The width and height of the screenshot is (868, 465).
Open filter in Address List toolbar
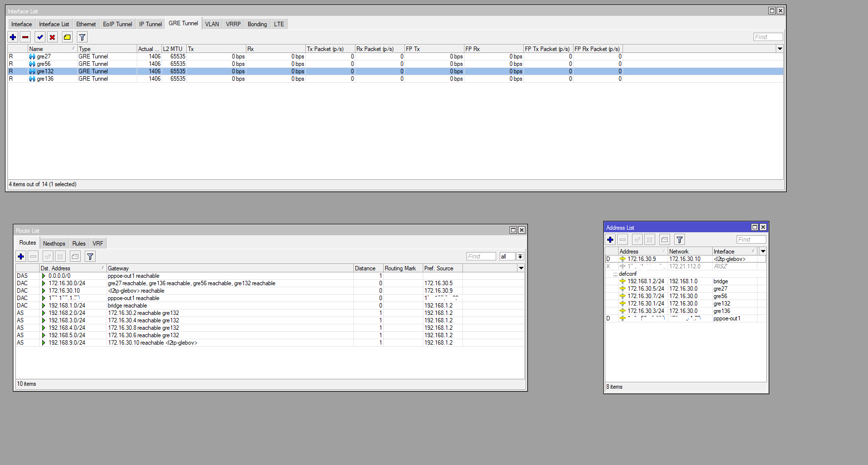point(680,240)
